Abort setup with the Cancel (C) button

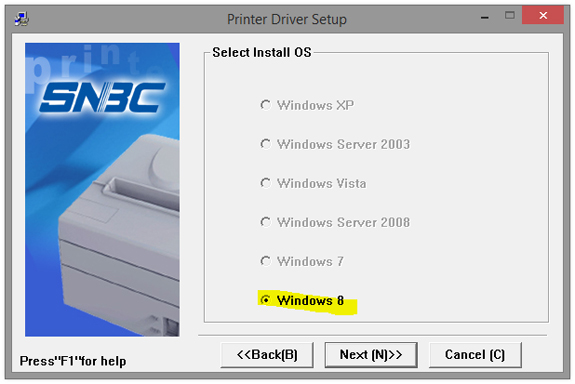click(x=475, y=355)
